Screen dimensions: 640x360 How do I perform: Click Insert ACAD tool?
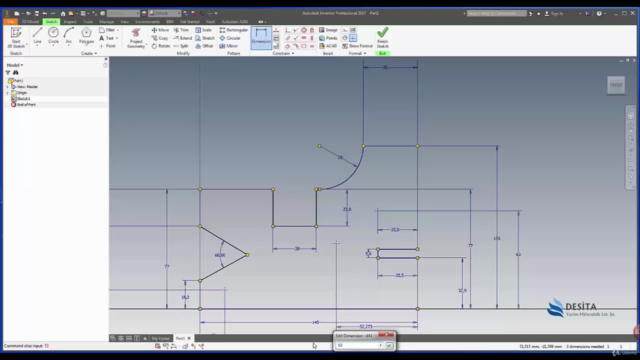(328, 46)
